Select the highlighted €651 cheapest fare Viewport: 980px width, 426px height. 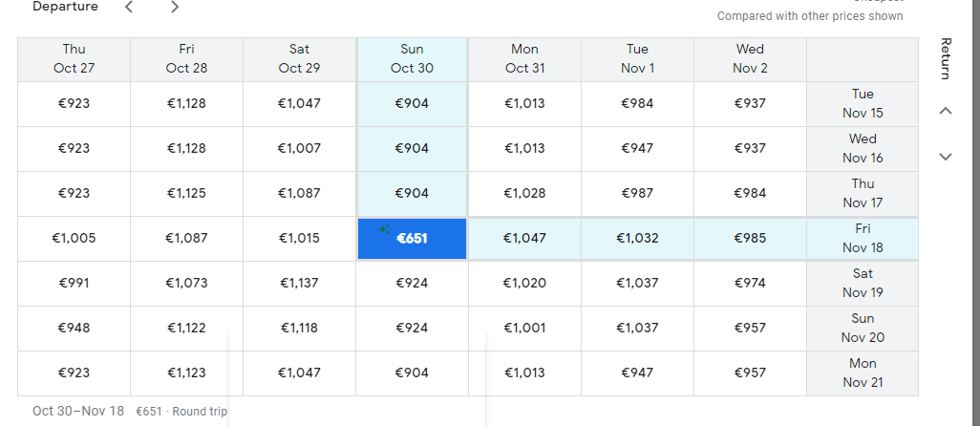[x=412, y=238]
